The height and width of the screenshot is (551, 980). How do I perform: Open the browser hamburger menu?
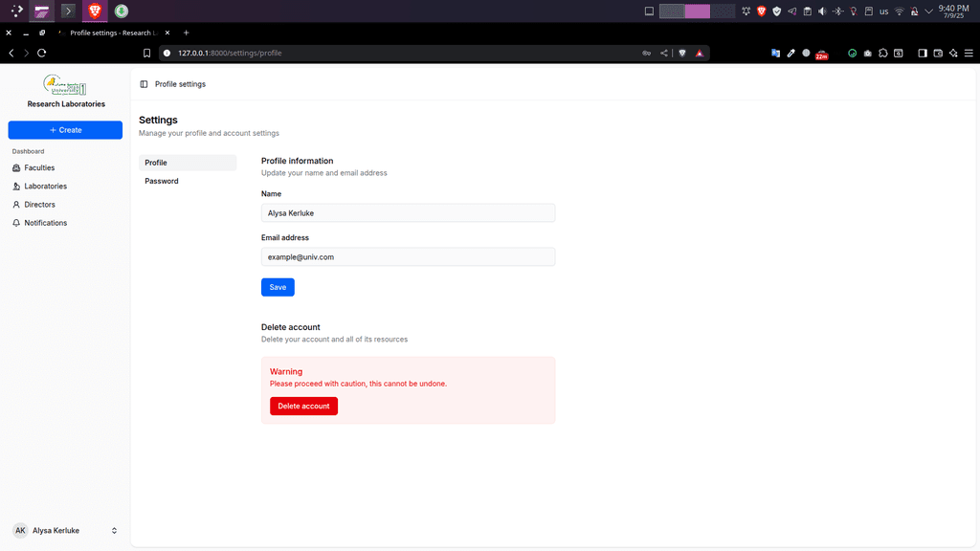[x=969, y=54]
